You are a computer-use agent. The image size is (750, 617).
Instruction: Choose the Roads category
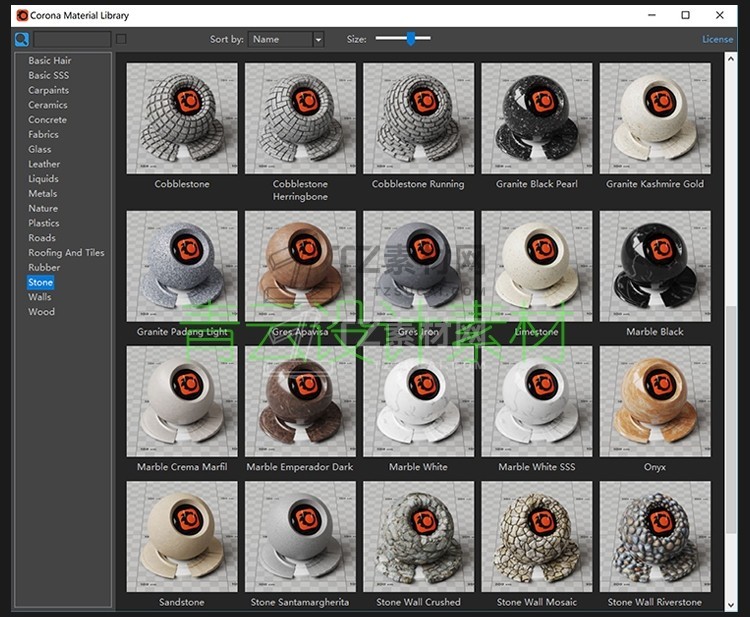point(42,238)
